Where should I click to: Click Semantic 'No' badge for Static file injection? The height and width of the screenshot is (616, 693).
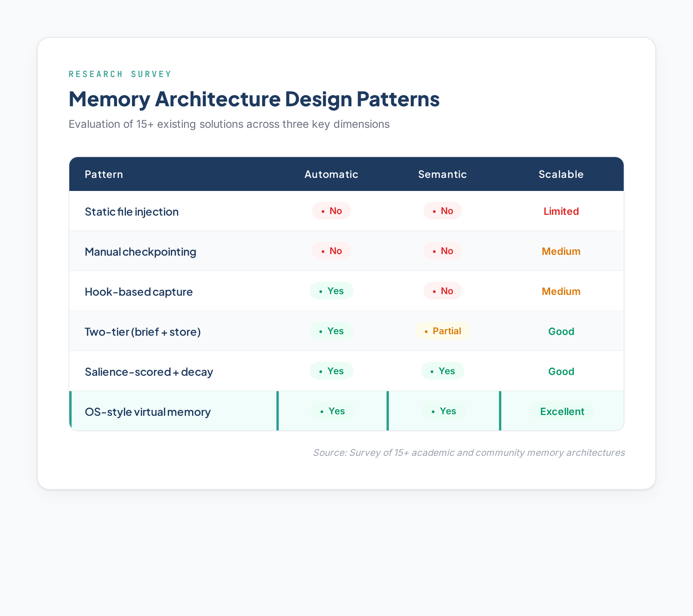click(443, 211)
